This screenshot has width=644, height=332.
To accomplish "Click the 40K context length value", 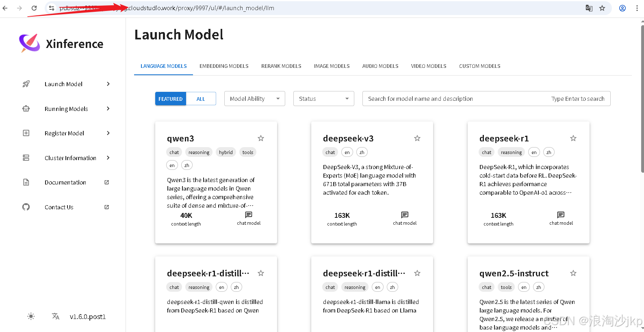I will (x=186, y=215).
